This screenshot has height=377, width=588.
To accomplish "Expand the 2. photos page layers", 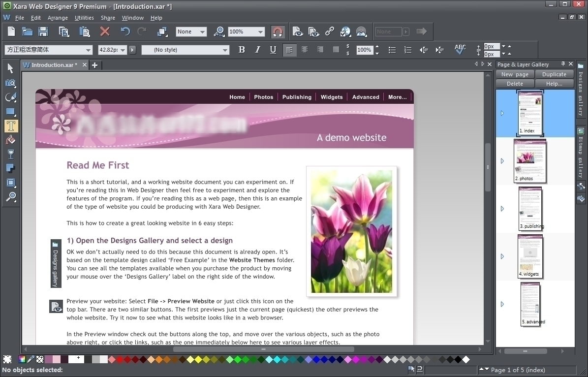I will tap(502, 161).
